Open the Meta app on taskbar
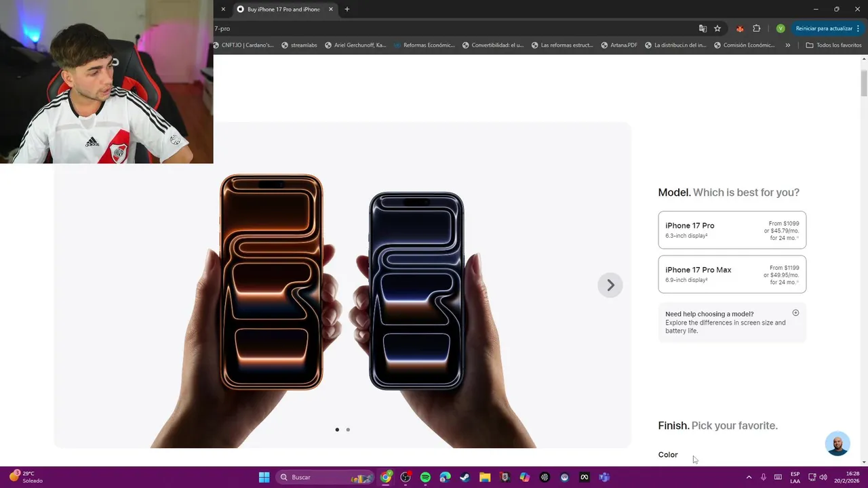868x488 pixels. 584,477
